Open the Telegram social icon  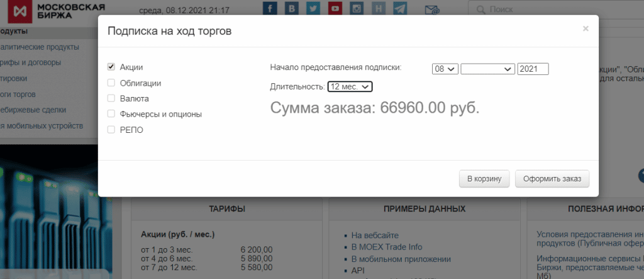click(400, 8)
